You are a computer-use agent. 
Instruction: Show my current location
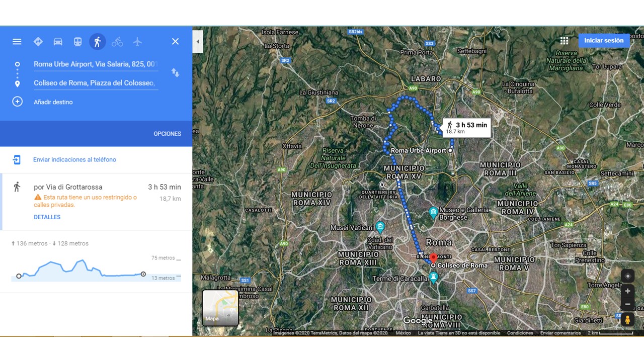point(627,276)
